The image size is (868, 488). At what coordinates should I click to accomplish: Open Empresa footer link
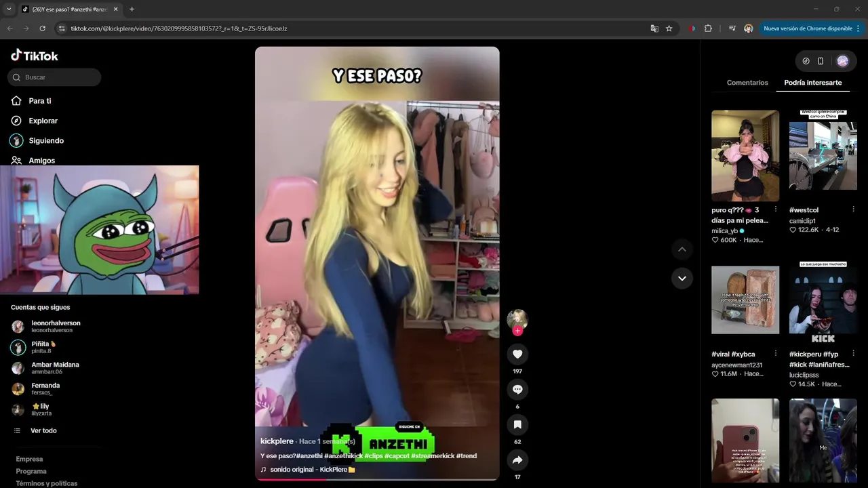[29, 459]
